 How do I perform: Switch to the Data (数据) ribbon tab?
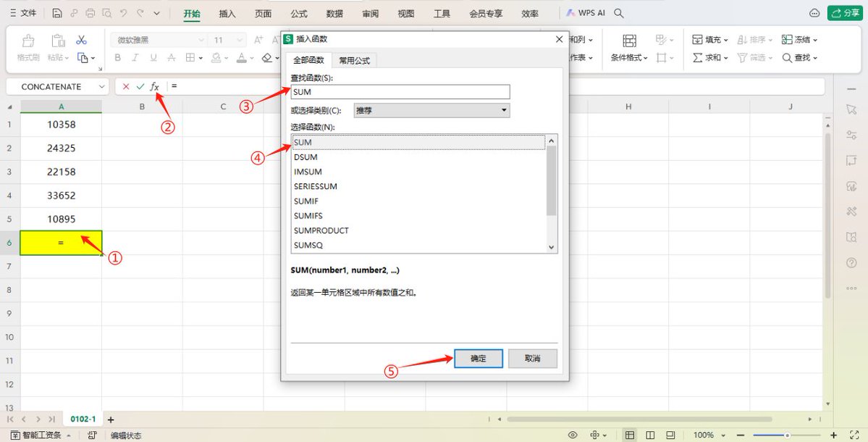[334, 14]
